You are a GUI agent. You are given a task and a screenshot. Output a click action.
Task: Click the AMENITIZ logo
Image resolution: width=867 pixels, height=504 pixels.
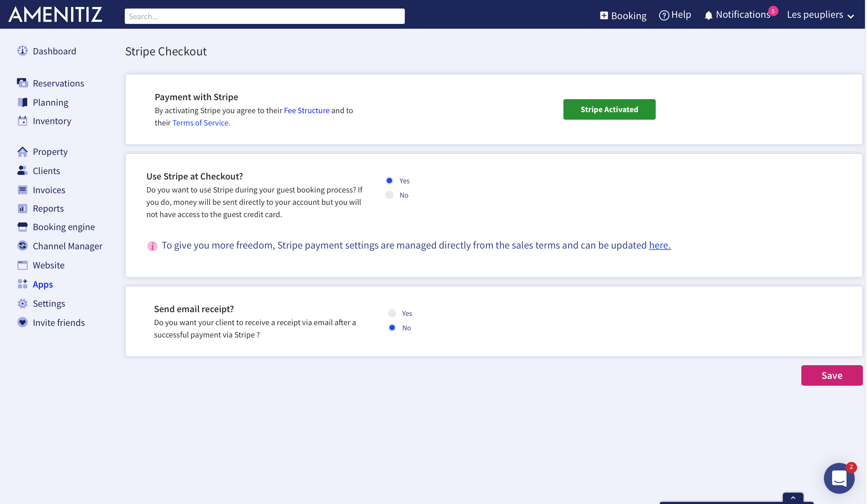pos(55,14)
